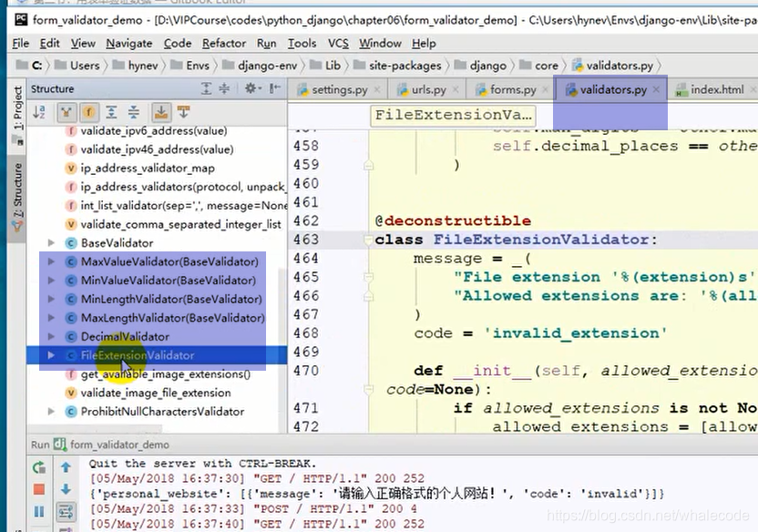
Task: Toggle Show Fields filter icon
Action: pos(88,112)
